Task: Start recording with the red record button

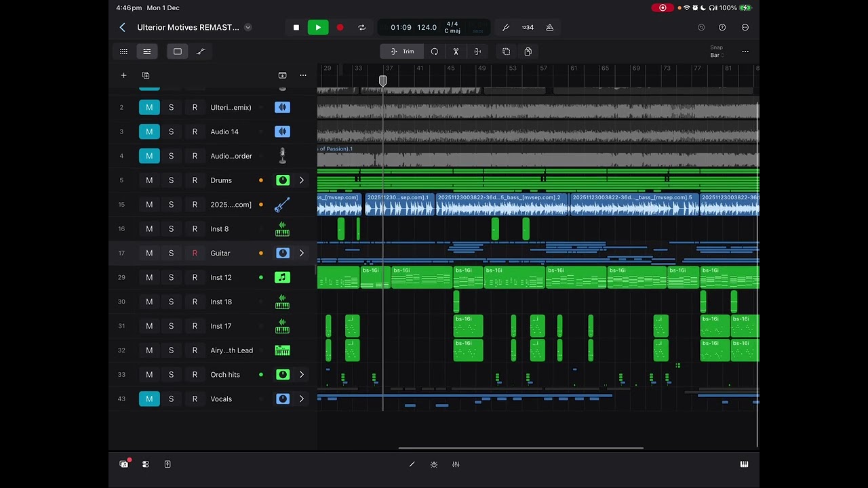Action: point(340,27)
